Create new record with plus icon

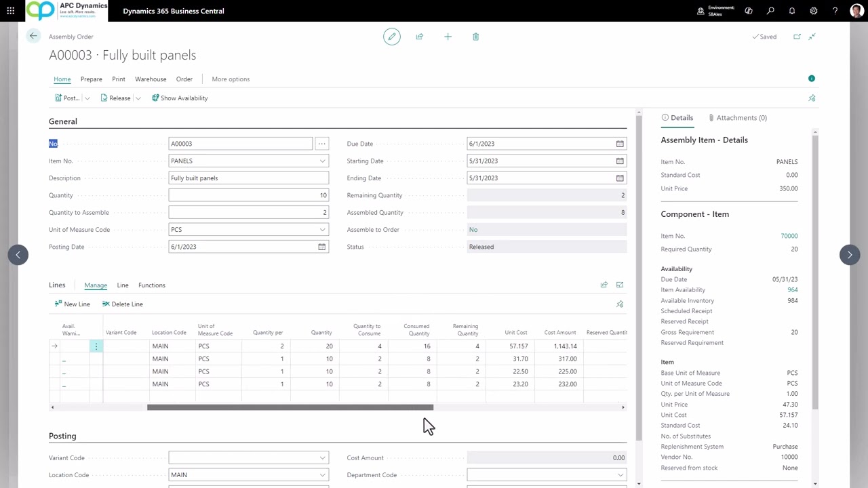448,37
